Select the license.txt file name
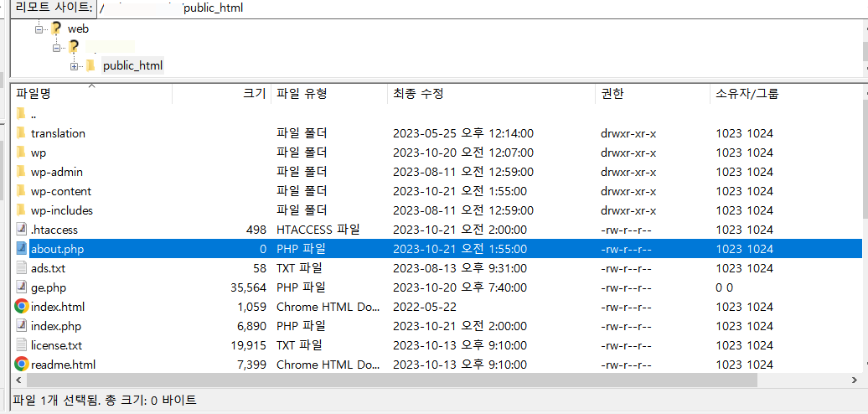868x414 pixels. click(x=56, y=345)
